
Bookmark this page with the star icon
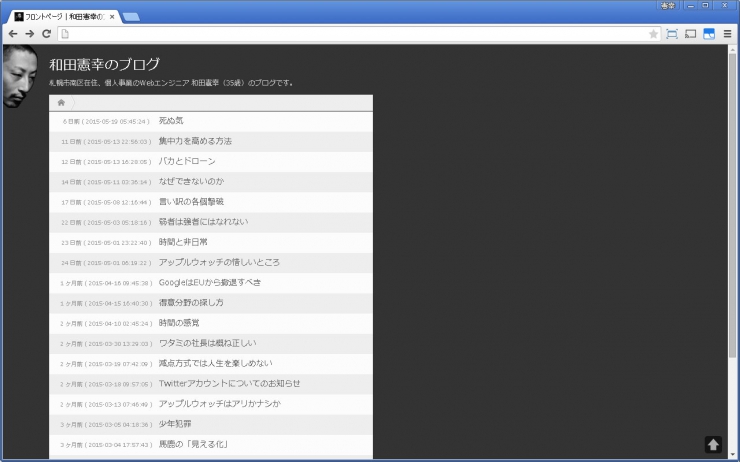tap(653, 34)
